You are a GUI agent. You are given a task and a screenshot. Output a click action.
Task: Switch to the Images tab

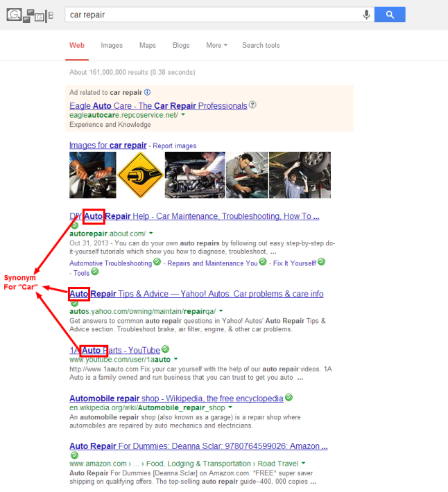pyautogui.click(x=112, y=46)
